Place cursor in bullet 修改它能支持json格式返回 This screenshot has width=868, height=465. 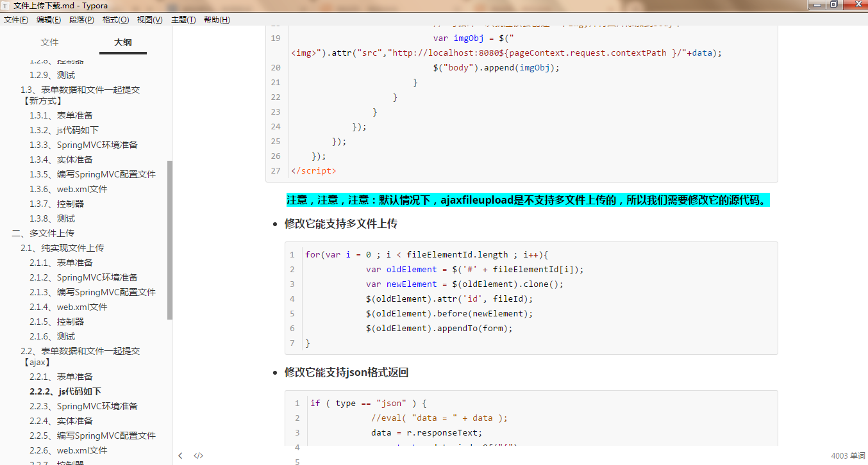click(347, 372)
